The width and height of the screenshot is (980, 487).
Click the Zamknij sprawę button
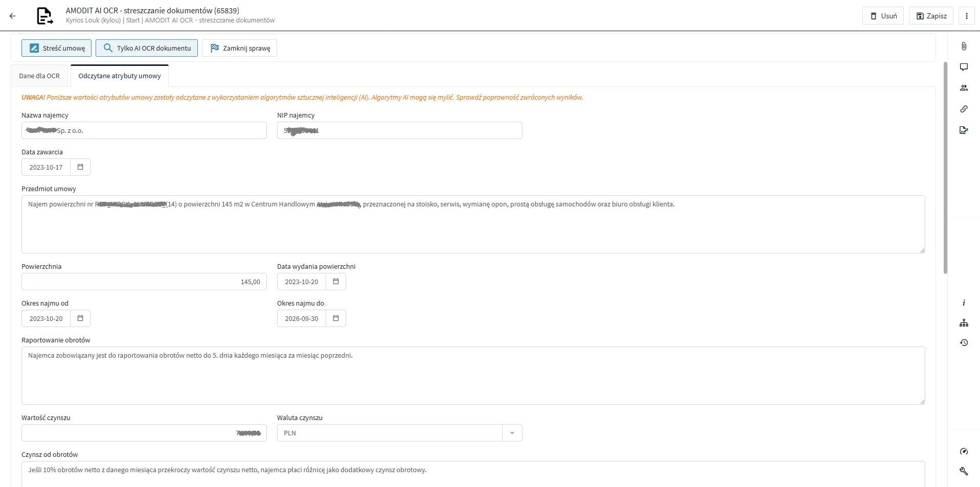239,48
